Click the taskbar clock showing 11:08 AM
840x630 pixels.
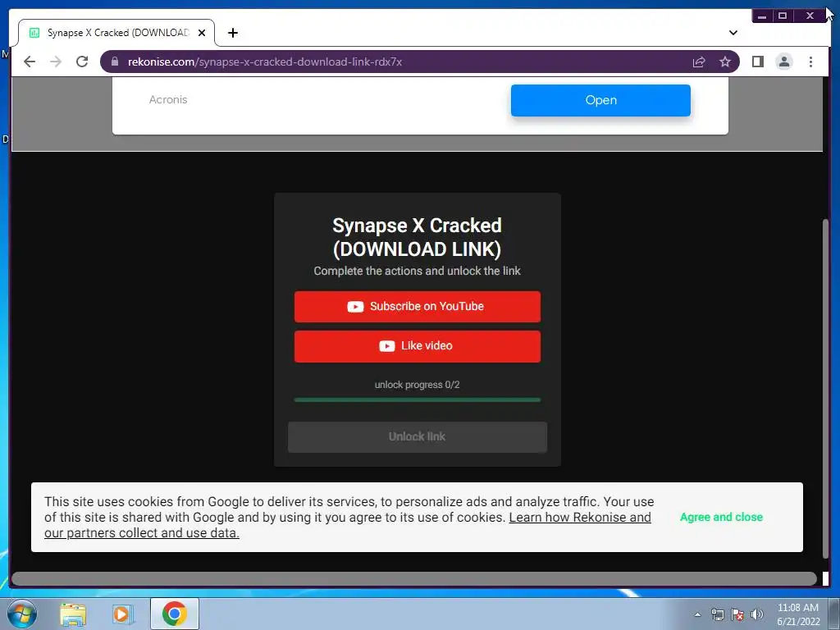coord(797,614)
